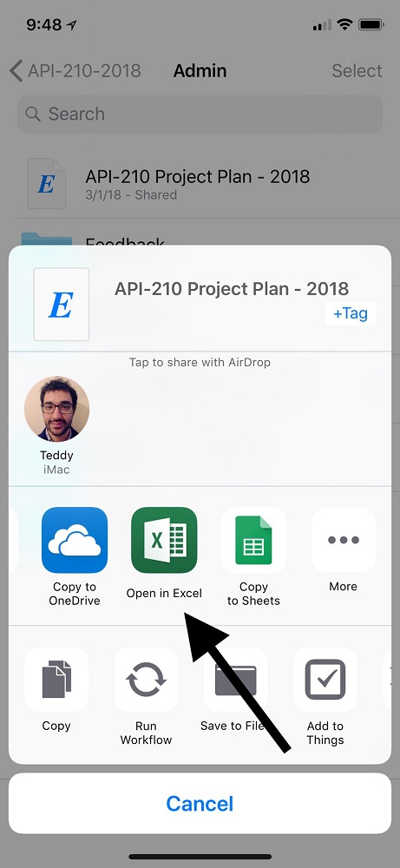Tap the Search field

coord(200,114)
